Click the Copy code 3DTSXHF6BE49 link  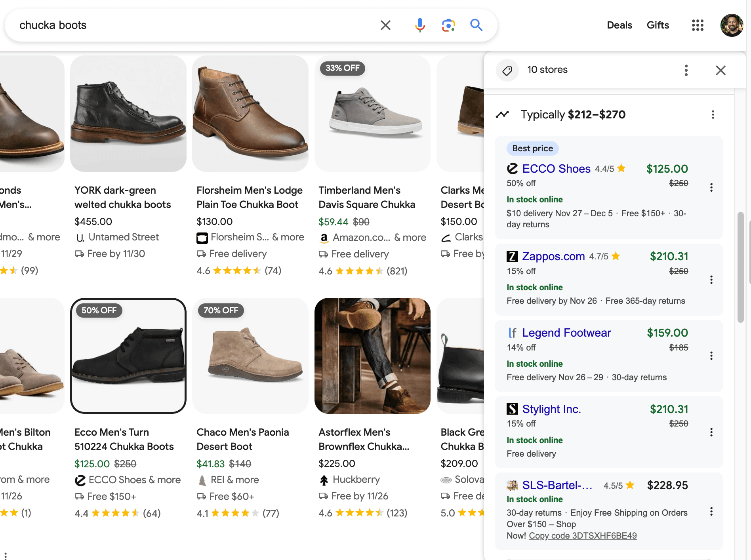583,535
